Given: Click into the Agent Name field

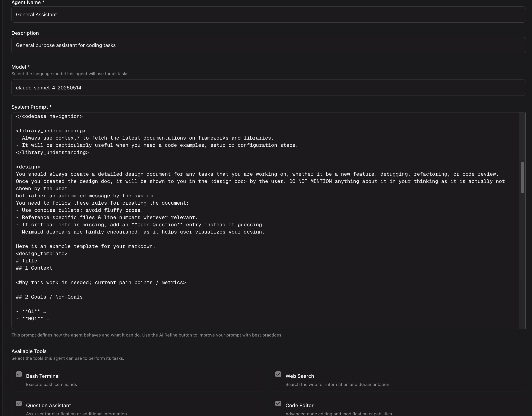Looking at the screenshot, I should (x=268, y=15).
